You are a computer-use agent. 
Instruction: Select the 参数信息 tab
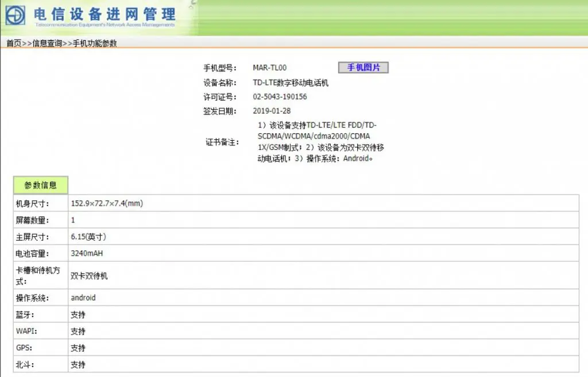pos(41,185)
